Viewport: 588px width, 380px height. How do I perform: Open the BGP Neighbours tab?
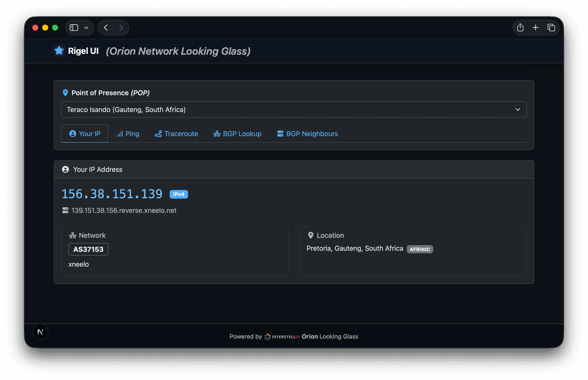[307, 134]
